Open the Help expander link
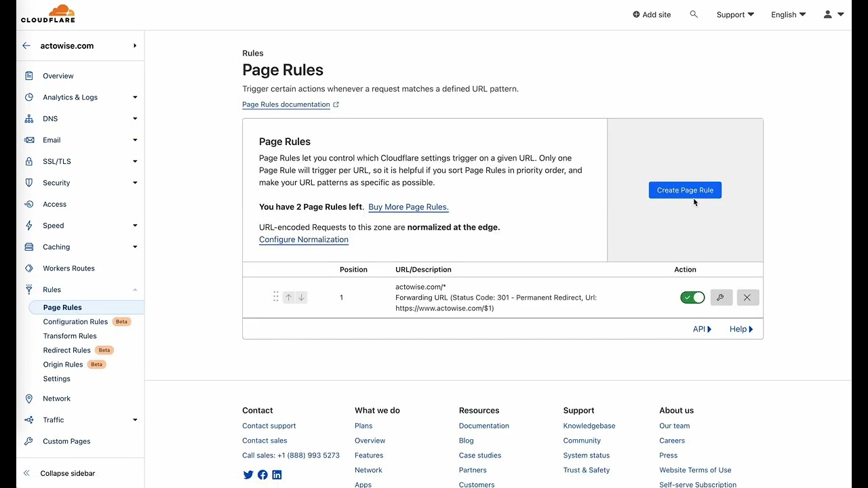The image size is (868, 488). [741, 329]
